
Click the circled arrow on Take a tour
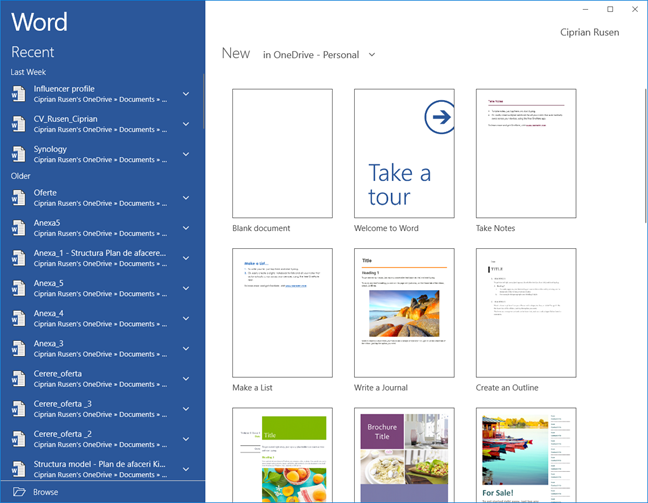click(x=440, y=117)
